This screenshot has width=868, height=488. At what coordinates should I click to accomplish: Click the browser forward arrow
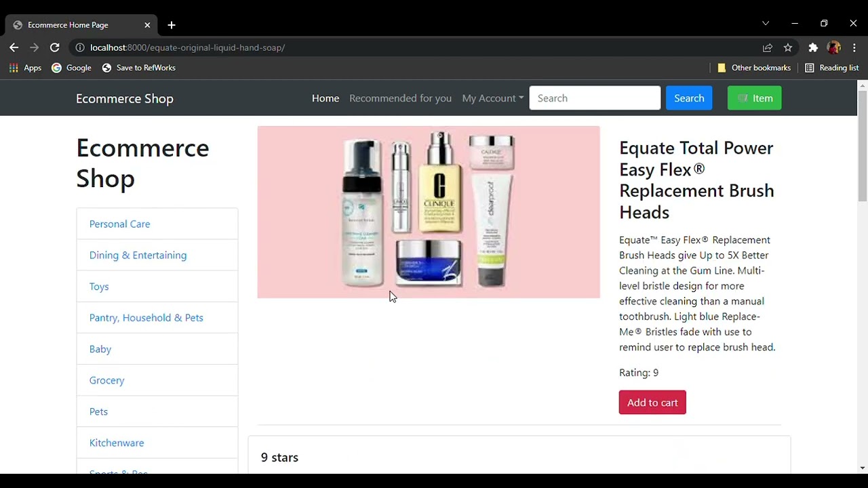[34, 47]
